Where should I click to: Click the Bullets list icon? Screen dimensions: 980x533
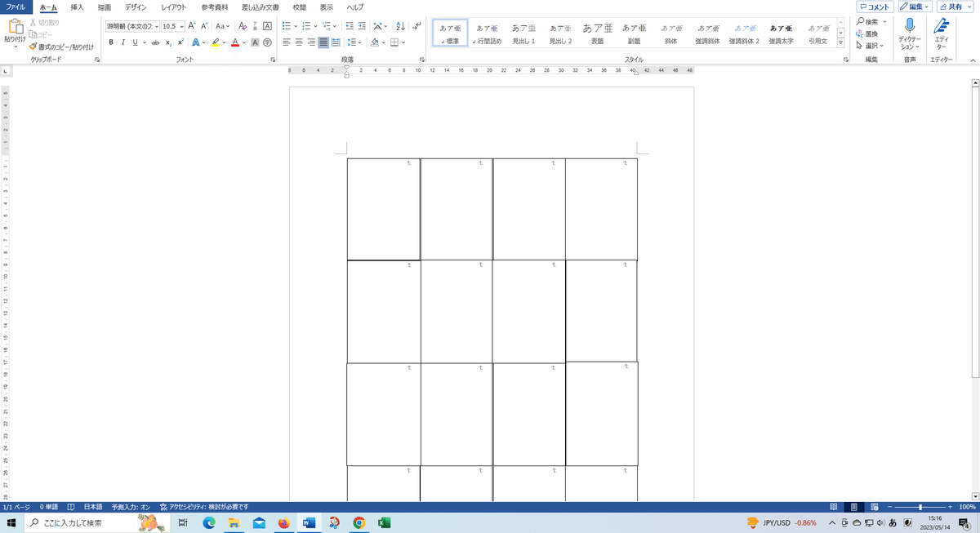point(287,26)
